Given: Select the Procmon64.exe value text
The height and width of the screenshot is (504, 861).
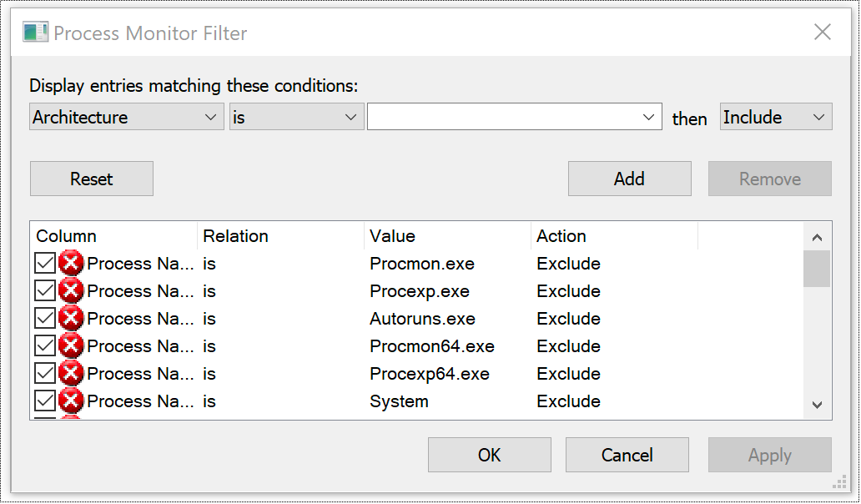Looking at the screenshot, I should click(431, 346).
